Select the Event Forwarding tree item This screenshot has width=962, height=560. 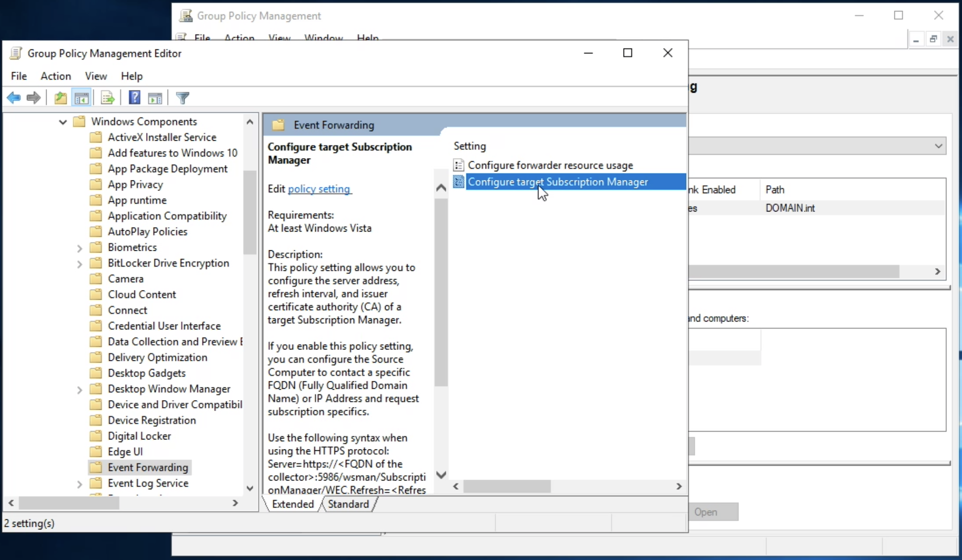[148, 467]
